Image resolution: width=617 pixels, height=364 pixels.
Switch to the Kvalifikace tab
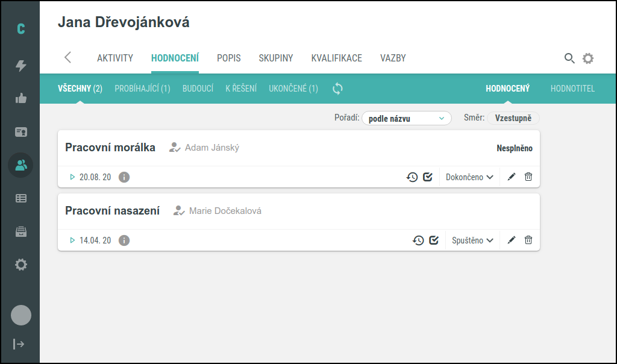click(336, 58)
